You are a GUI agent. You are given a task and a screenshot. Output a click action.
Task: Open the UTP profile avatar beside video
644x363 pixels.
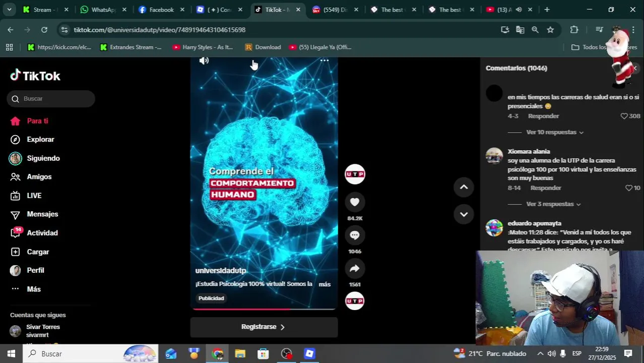(355, 174)
